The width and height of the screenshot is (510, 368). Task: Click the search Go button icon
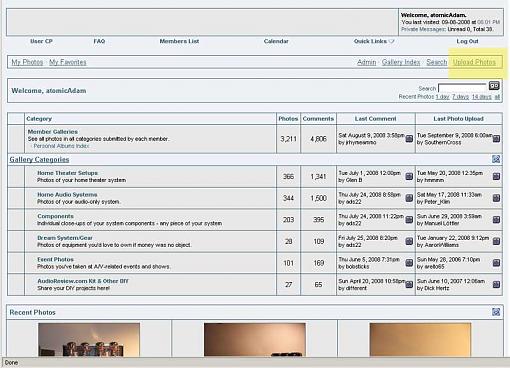(x=494, y=86)
